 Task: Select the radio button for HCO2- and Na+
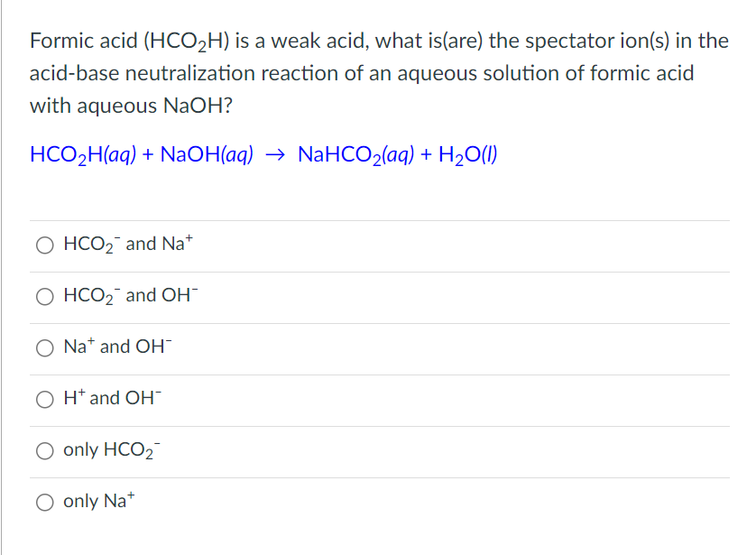(x=45, y=244)
